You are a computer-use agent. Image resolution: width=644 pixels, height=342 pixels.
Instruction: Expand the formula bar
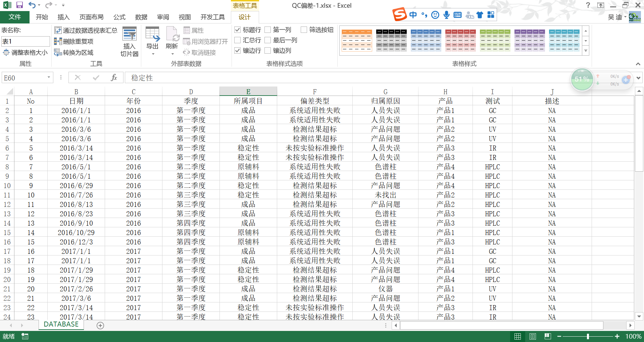638,78
